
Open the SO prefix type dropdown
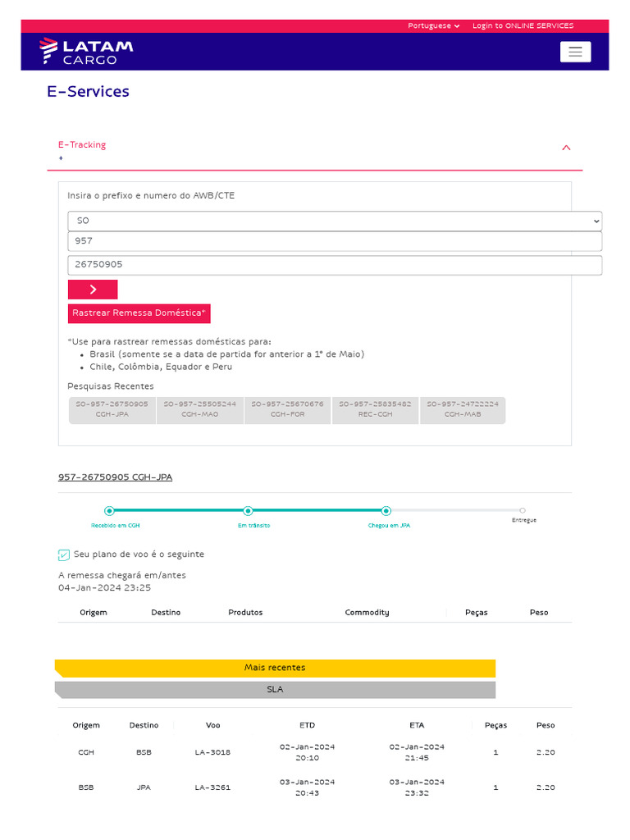pos(335,221)
